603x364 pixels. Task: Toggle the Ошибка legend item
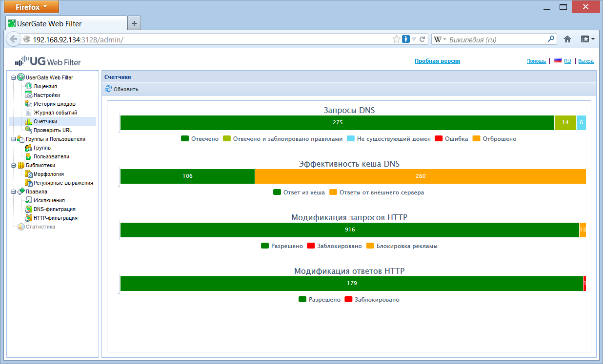pyautogui.click(x=451, y=139)
